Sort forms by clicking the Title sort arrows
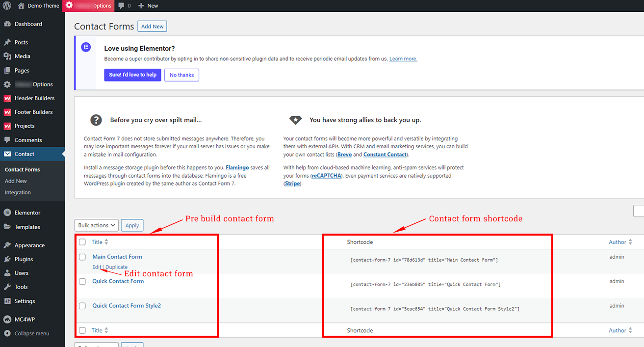 107,241
